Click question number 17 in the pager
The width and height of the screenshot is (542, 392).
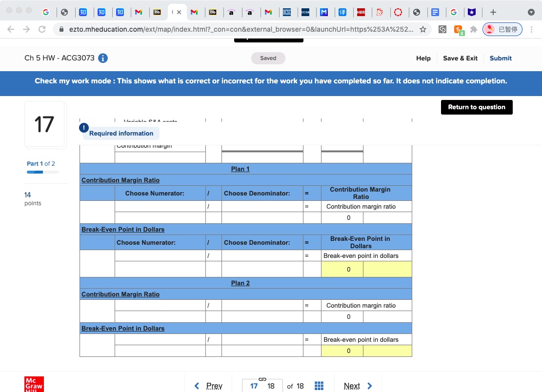coord(254,386)
